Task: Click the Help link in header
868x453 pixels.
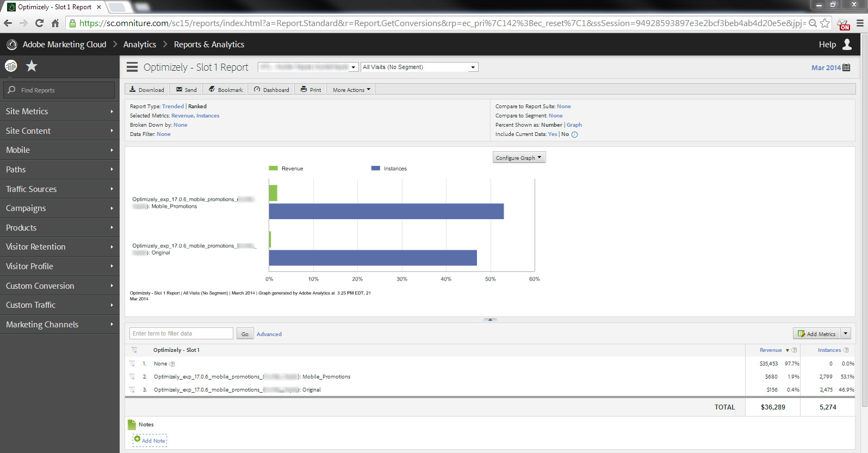Action: (827, 45)
